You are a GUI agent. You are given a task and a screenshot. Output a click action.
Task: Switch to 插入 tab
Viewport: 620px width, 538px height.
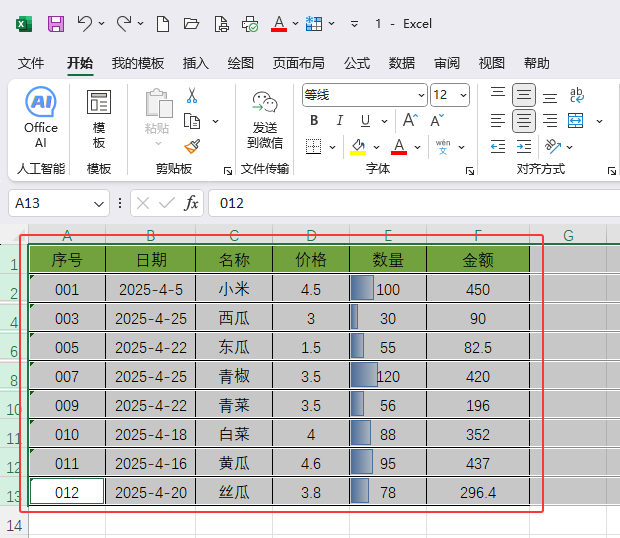click(x=195, y=63)
